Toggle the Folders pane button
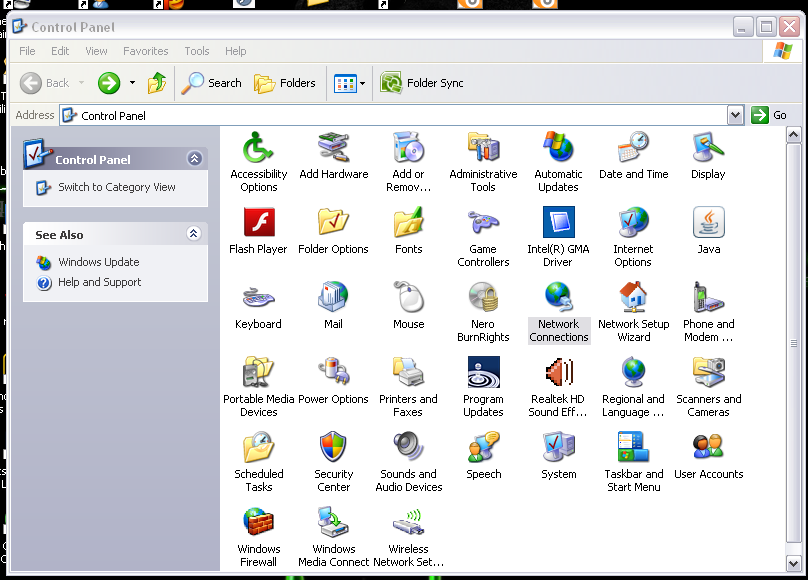This screenshot has width=808, height=580. (284, 83)
